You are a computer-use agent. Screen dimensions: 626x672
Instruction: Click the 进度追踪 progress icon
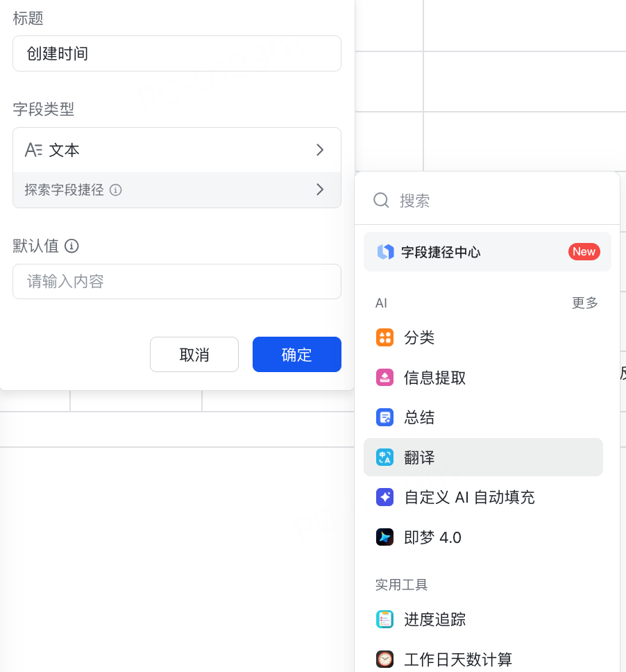point(384,619)
